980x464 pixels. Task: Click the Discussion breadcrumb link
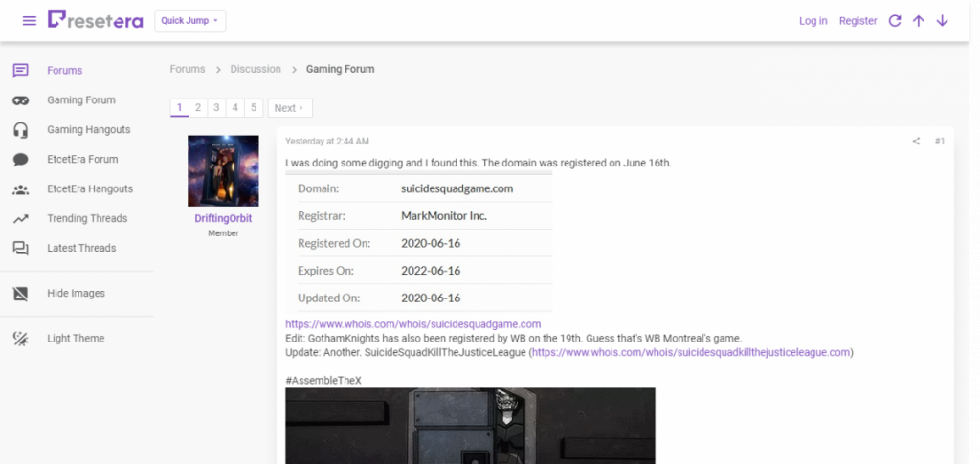point(256,69)
